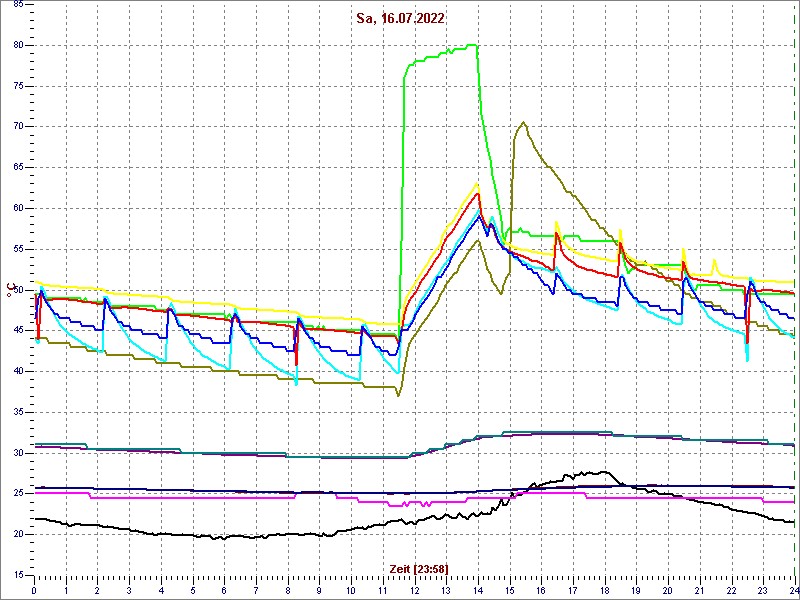Viewport: 800px width, 600px height.
Task: Click hour 16 on the time axis
Action: (x=541, y=590)
